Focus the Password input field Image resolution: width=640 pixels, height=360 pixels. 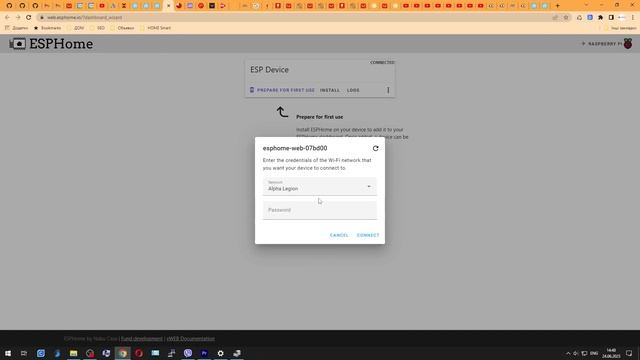(x=320, y=210)
